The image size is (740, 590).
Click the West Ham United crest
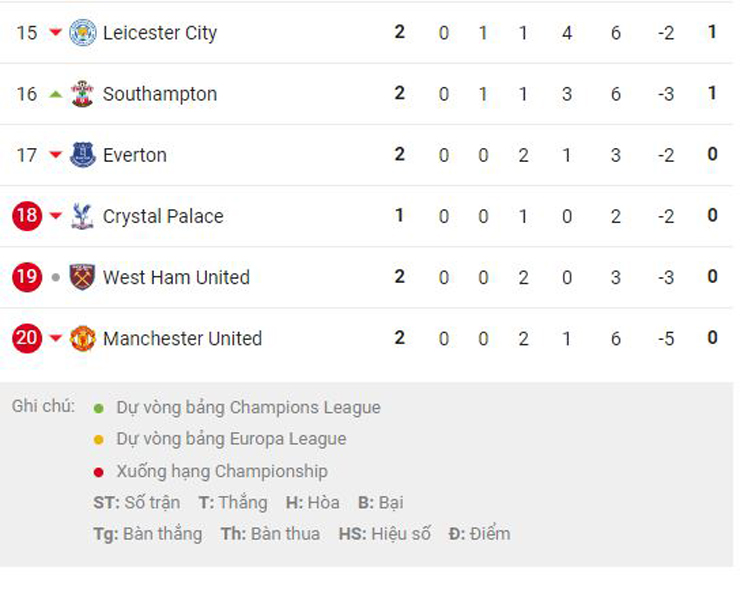(x=82, y=277)
